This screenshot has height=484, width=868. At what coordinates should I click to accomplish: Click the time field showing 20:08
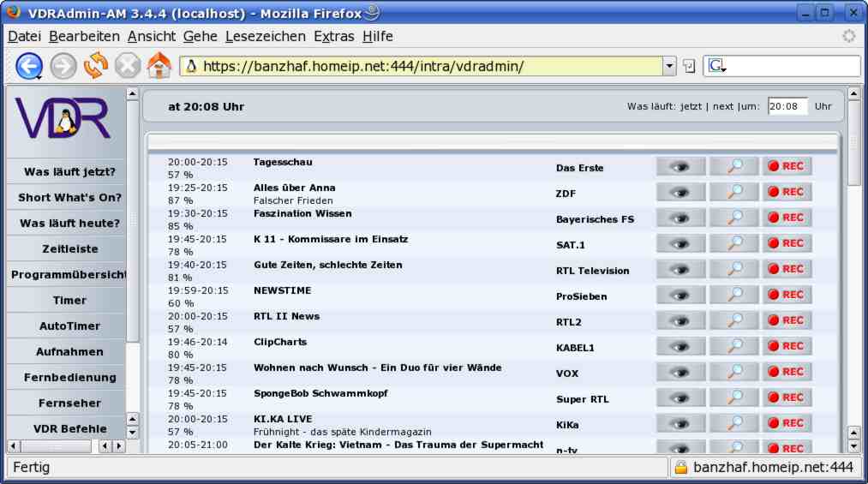pyautogui.click(x=787, y=106)
